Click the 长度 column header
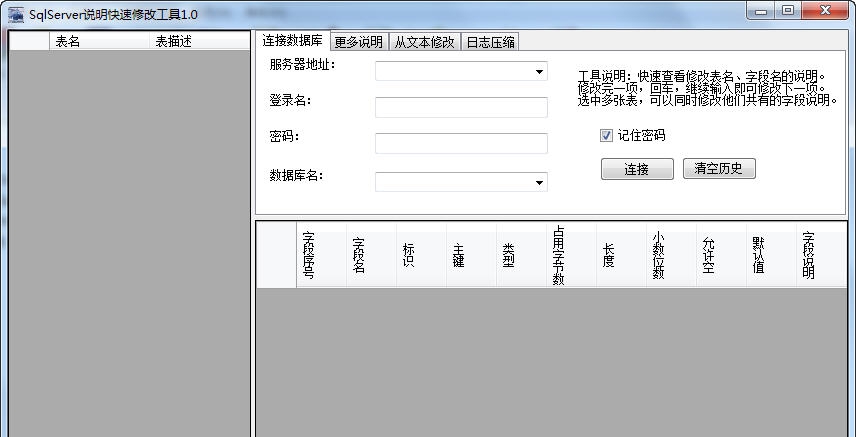This screenshot has width=856, height=437. [x=621, y=255]
